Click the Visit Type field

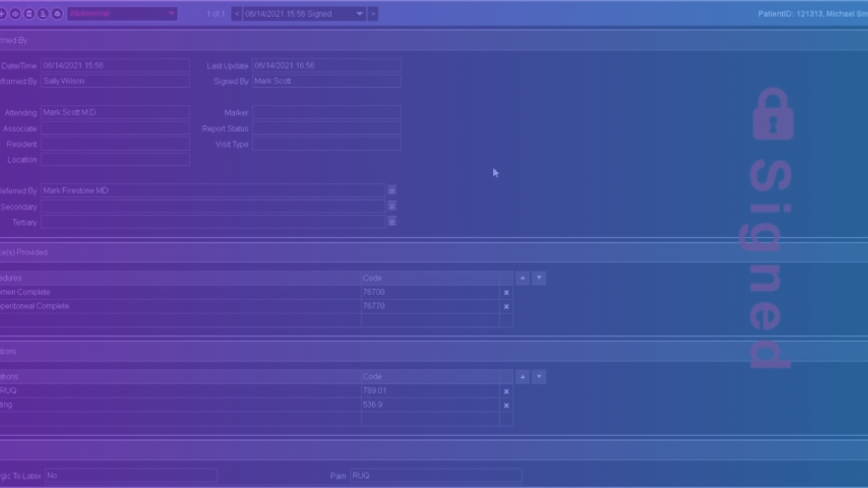pos(326,144)
